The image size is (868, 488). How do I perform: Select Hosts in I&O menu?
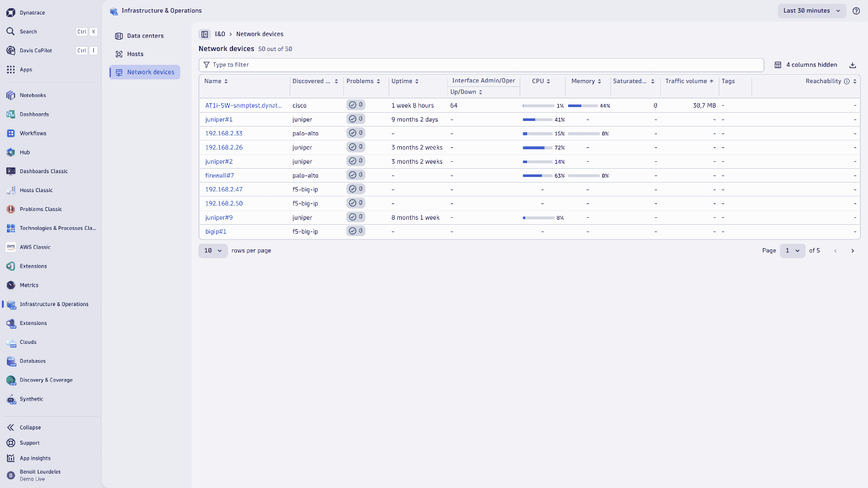(x=145, y=54)
